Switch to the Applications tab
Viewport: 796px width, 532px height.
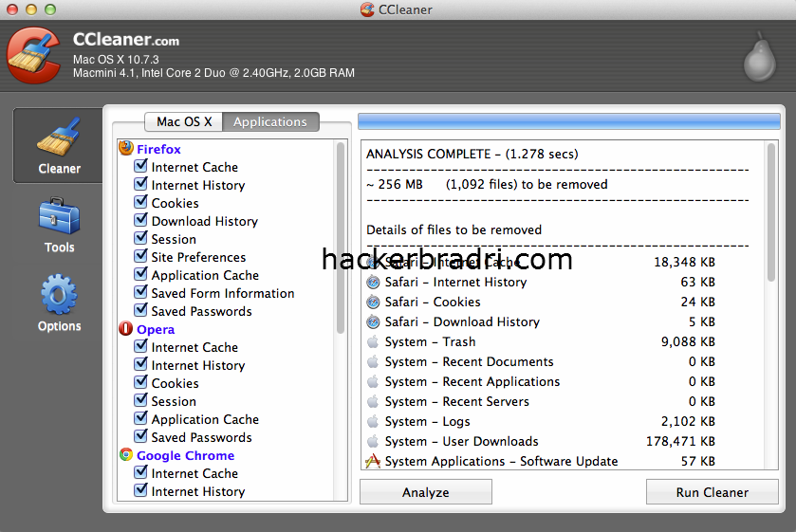pos(270,121)
